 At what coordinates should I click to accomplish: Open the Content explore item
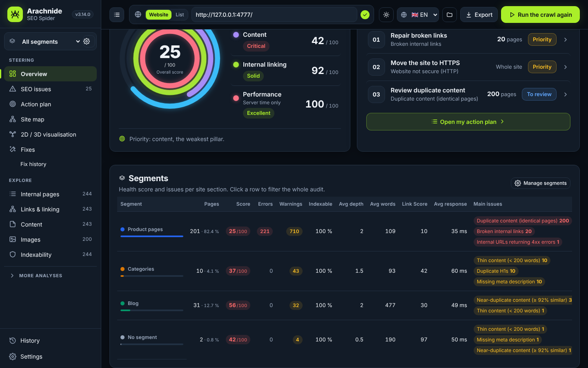pyautogui.click(x=50, y=224)
